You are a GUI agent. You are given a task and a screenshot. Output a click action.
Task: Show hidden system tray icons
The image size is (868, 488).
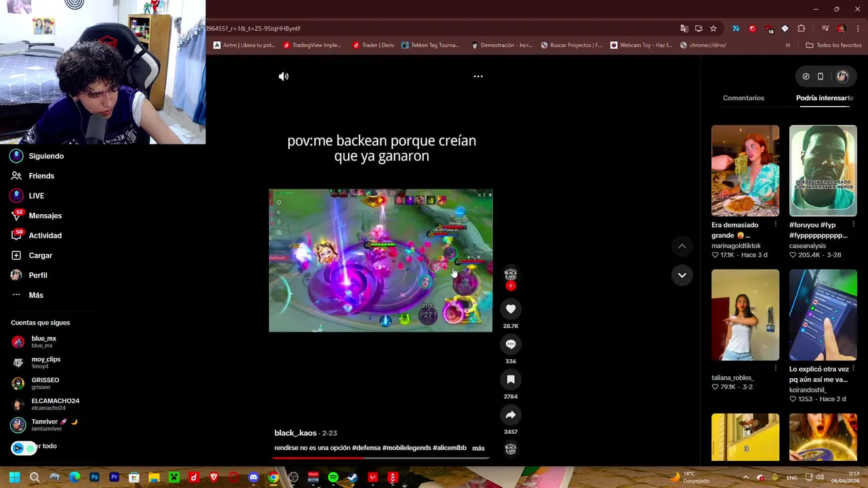(x=745, y=478)
